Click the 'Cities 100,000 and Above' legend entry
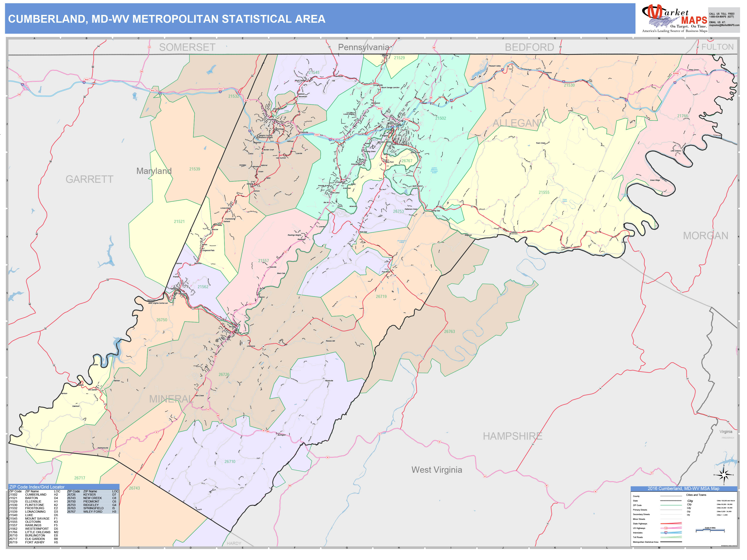The height and width of the screenshot is (560, 747). [x=726, y=501]
